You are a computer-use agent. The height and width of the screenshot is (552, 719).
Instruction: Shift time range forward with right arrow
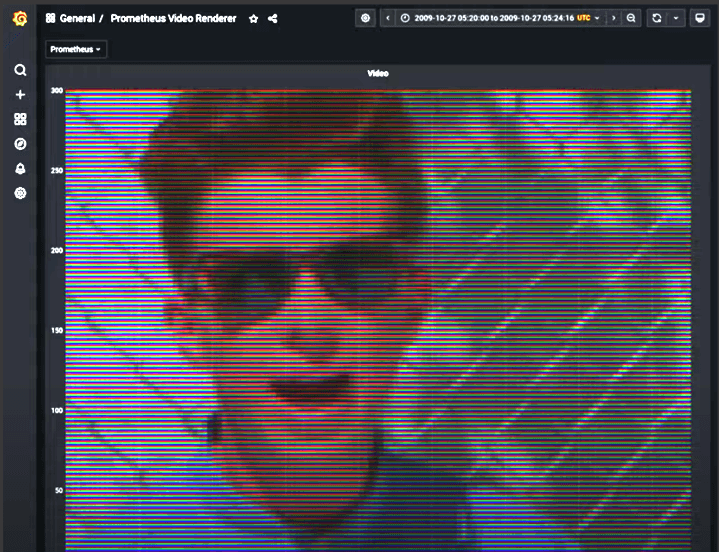614,18
